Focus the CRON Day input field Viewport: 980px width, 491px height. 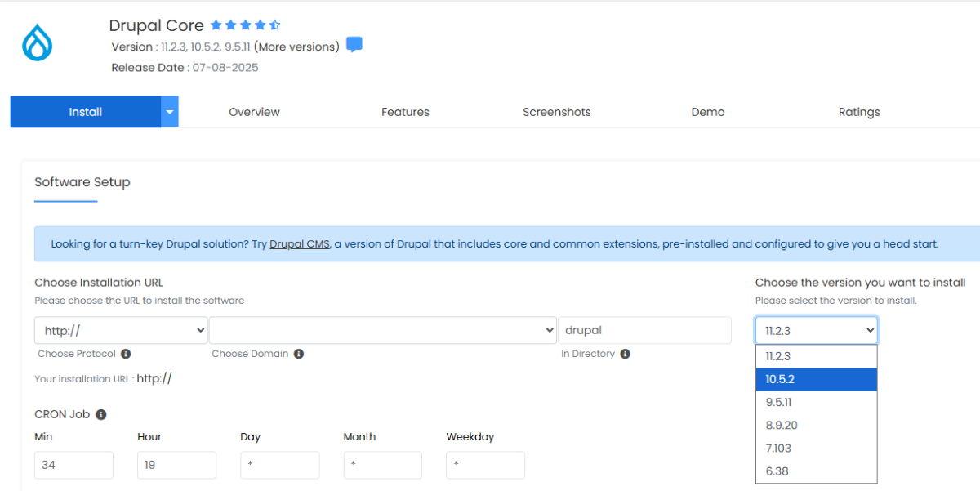[x=279, y=465]
